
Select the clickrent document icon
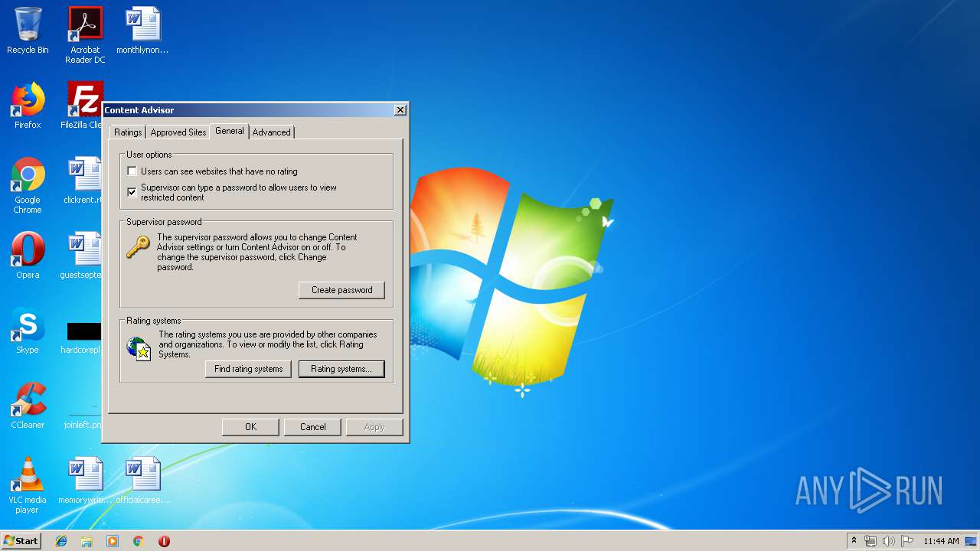[x=83, y=181]
